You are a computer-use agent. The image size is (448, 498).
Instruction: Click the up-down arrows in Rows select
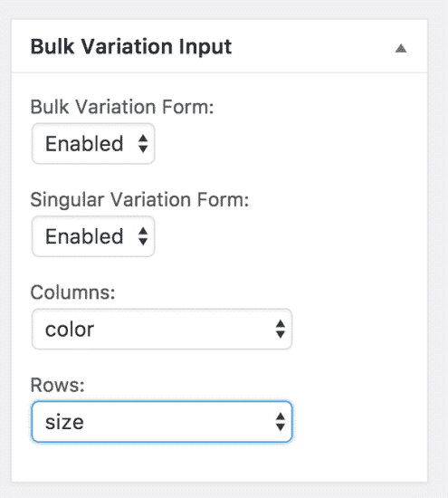(x=280, y=422)
